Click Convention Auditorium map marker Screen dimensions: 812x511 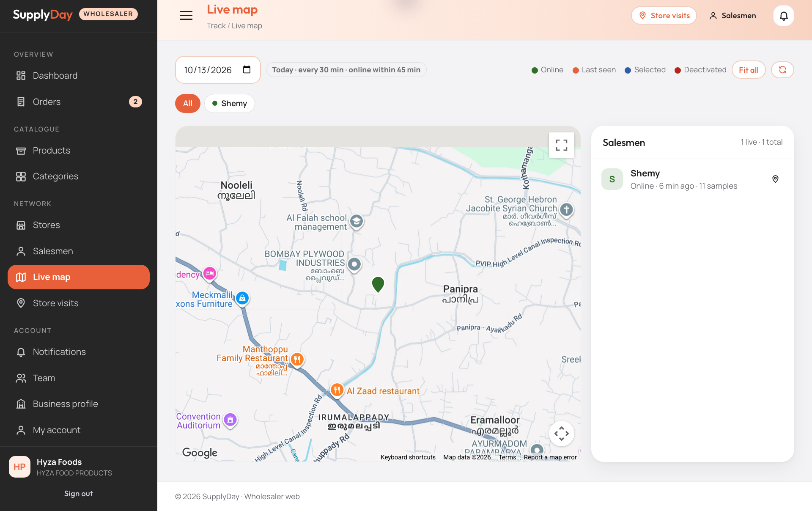point(230,420)
